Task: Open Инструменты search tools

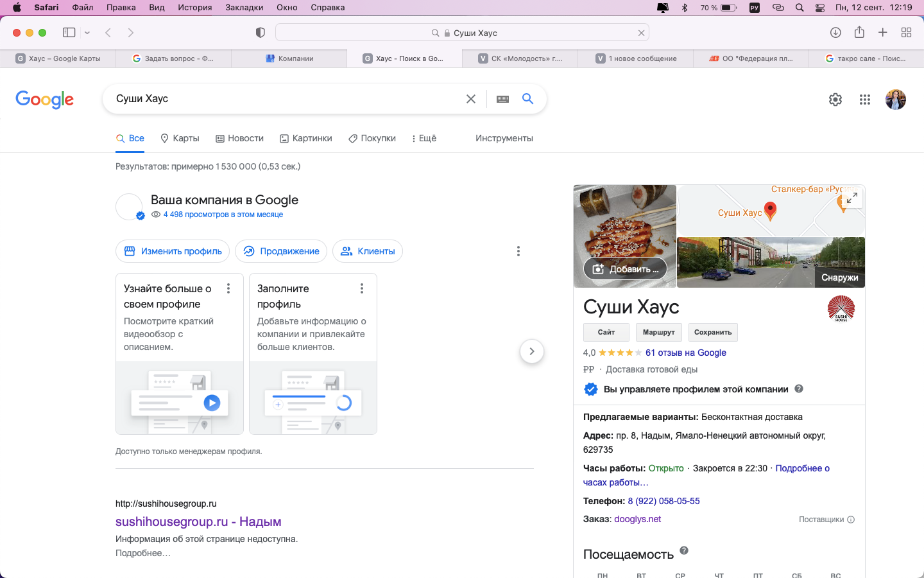Action: click(504, 138)
